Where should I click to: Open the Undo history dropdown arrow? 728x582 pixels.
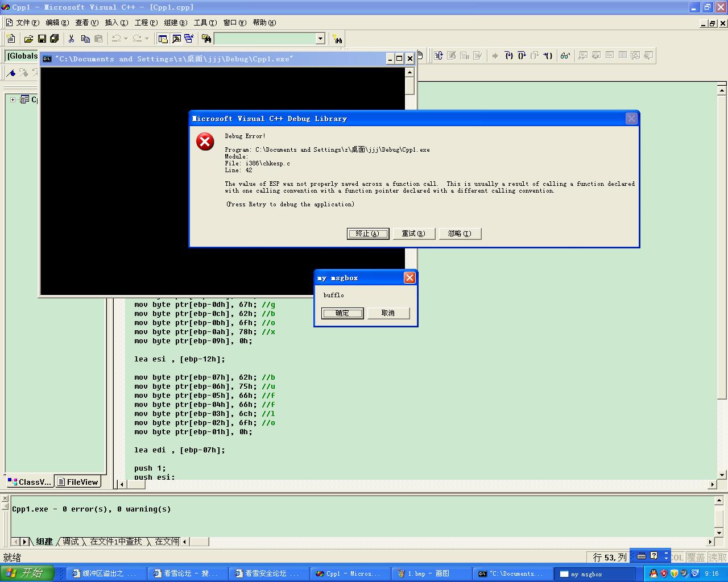(126, 39)
